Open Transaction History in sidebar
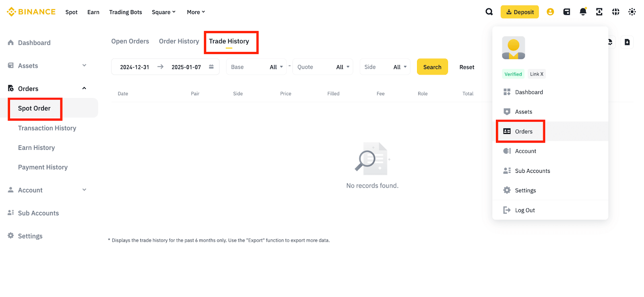Image resolution: width=644 pixels, height=297 pixels. pos(47,128)
